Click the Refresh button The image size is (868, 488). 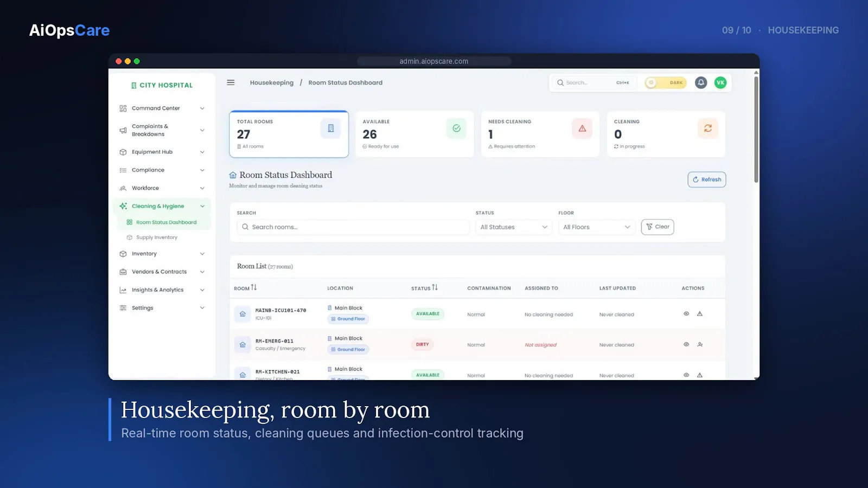click(707, 179)
